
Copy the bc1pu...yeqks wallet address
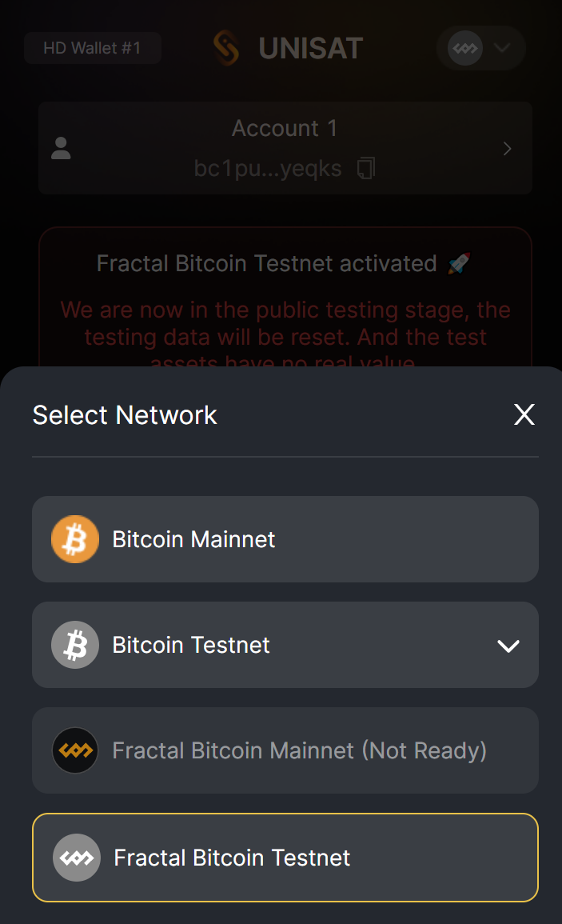pos(366,169)
